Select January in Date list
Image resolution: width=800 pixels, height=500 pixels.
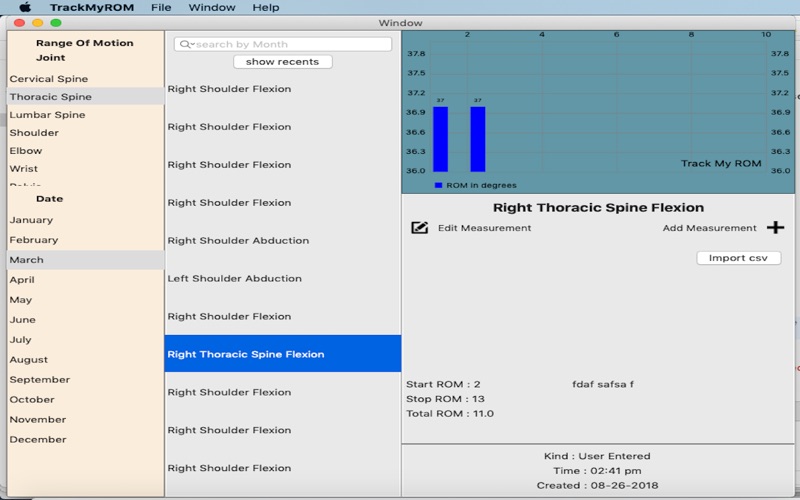pyautogui.click(x=85, y=220)
